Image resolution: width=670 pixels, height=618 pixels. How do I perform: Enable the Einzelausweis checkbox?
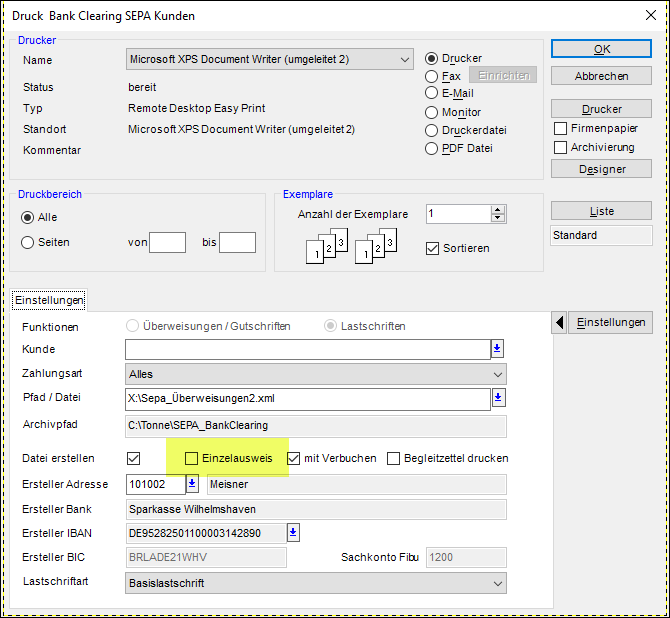tap(192, 458)
